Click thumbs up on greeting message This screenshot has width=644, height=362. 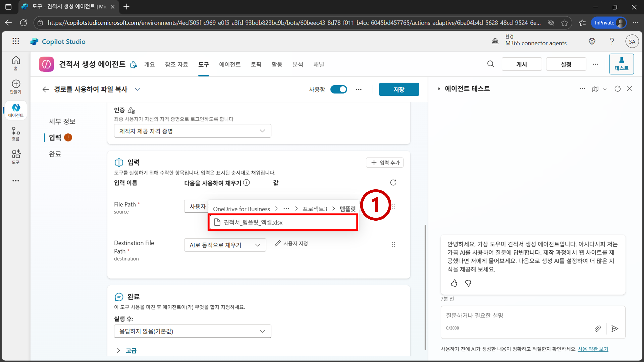pos(454,283)
